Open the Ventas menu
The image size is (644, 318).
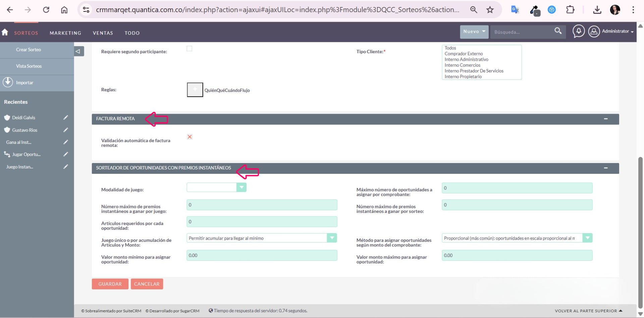pos(103,33)
